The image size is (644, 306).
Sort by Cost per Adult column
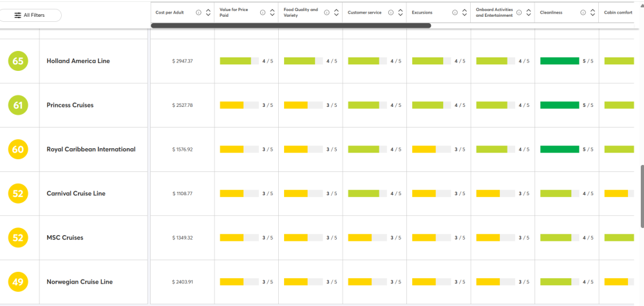coord(208,13)
